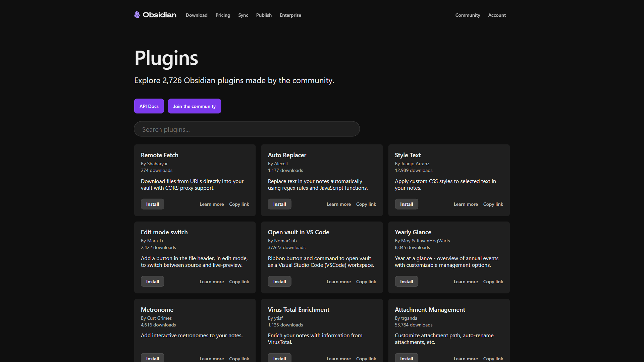This screenshot has height=362, width=644.
Task: Copy link for Remote Fetch
Action: point(239,204)
